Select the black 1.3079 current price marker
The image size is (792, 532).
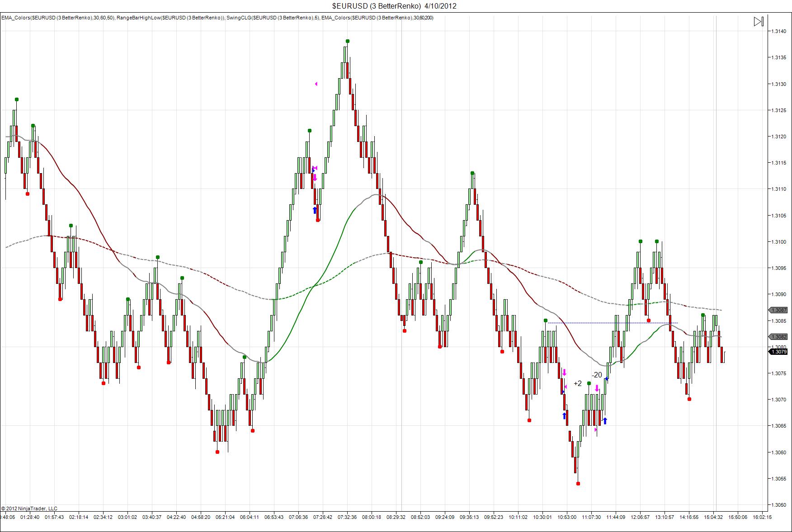(x=778, y=352)
